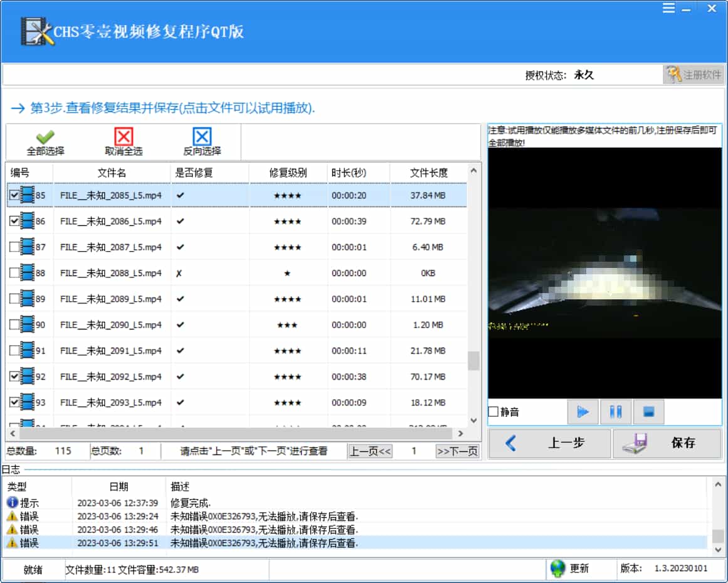The width and height of the screenshot is (728, 583).
Task: Sort by the 修复级别 column header
Action: click(x=288, y=173)
